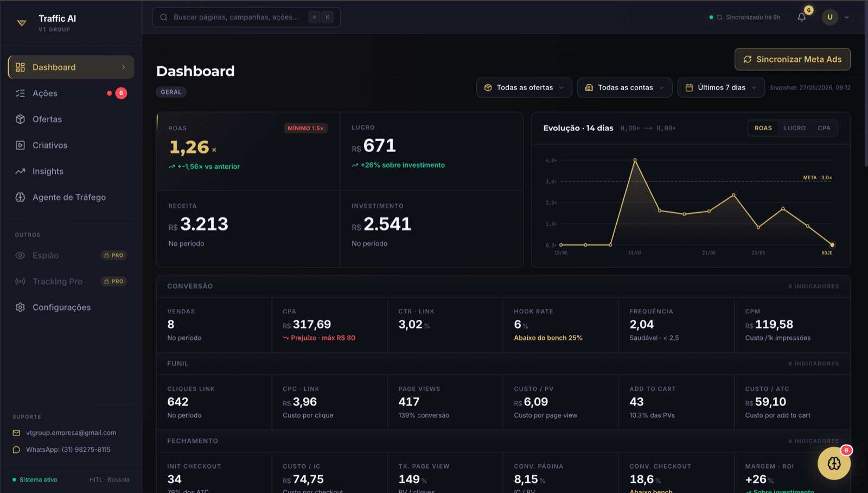Click the HOJE data point on chart
The image size is (868, 493).
click(x=832, y=245)
